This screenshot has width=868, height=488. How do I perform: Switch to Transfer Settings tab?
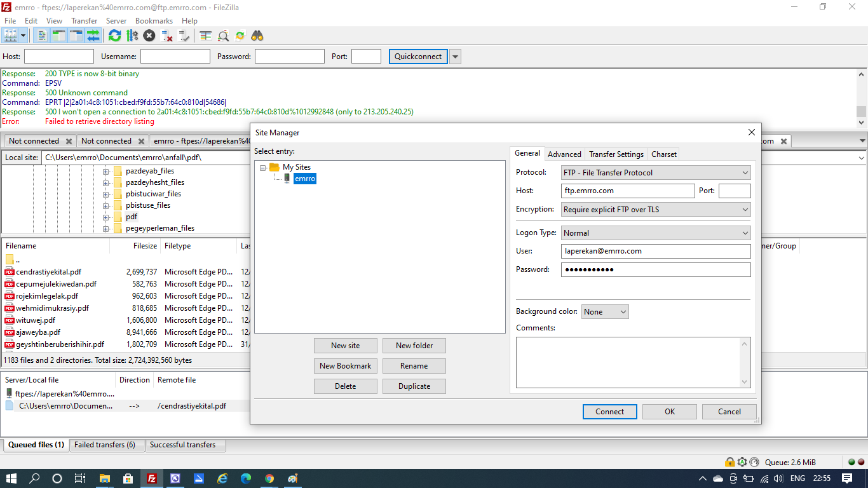pyautogui.click(x=616, y=154)
